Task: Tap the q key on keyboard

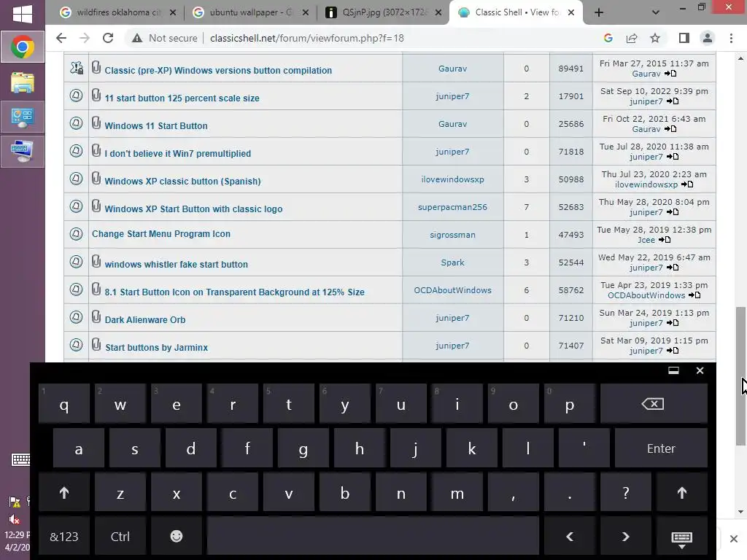Action: tap(64, 404)
